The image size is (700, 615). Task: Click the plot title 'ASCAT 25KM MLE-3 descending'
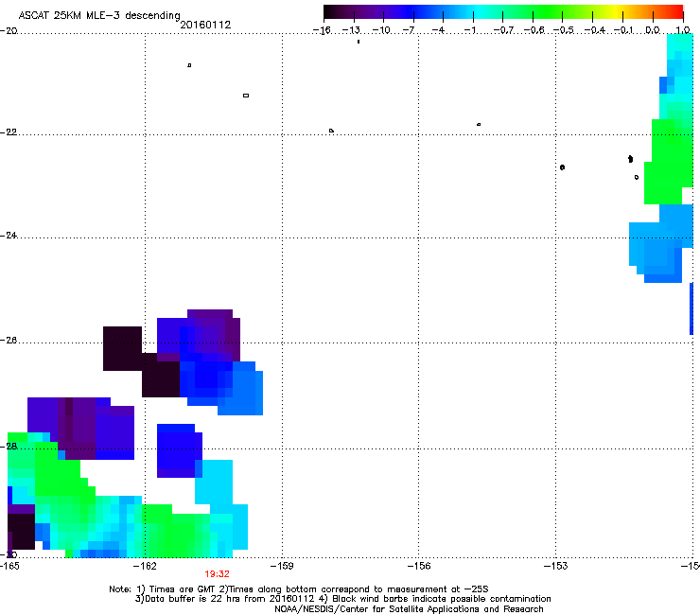[x=99, y=15]
